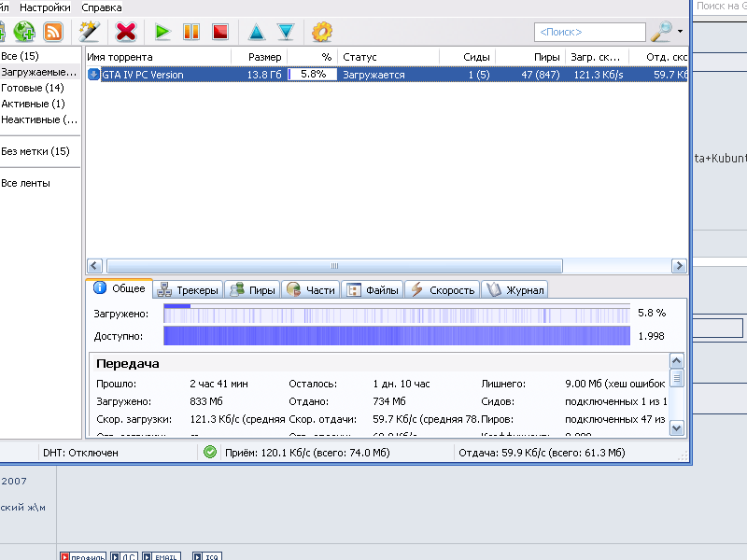Open the Скорость tab

[442, 290]
